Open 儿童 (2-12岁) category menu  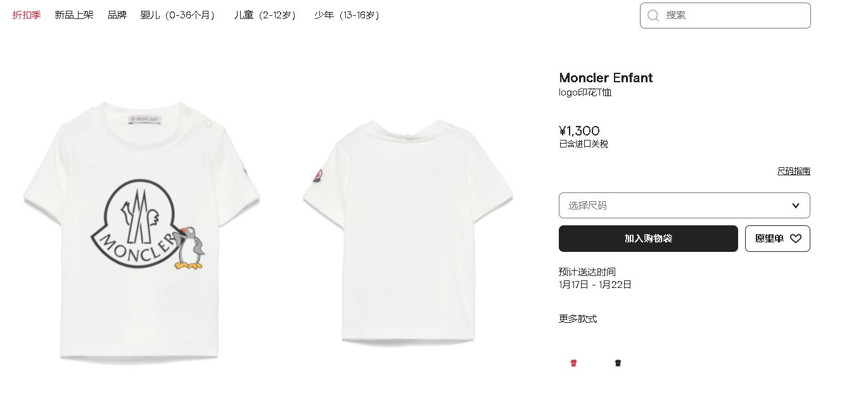coord(267,15)
